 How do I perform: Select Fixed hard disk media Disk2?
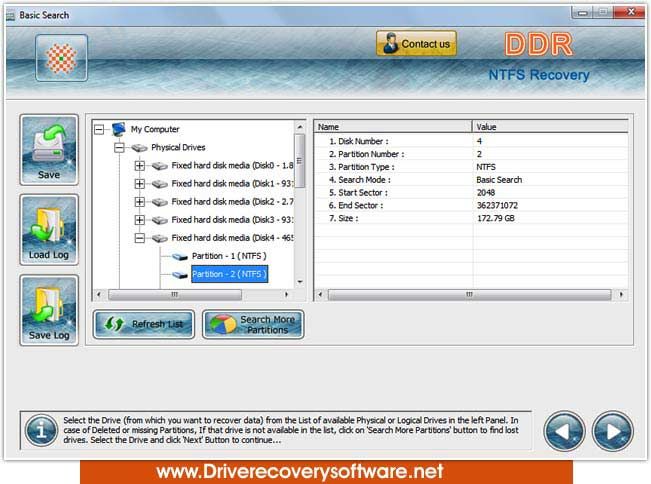[232, 202]
